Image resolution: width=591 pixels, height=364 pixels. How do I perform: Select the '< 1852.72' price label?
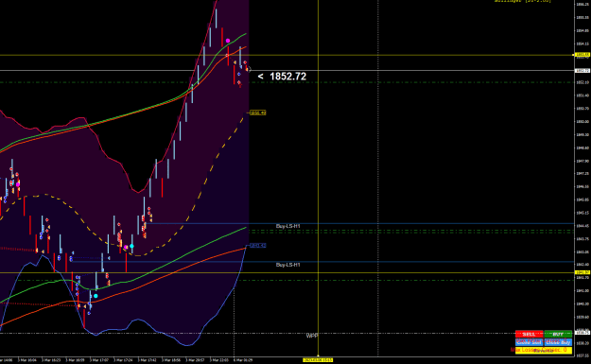click(x=282, y=77)
